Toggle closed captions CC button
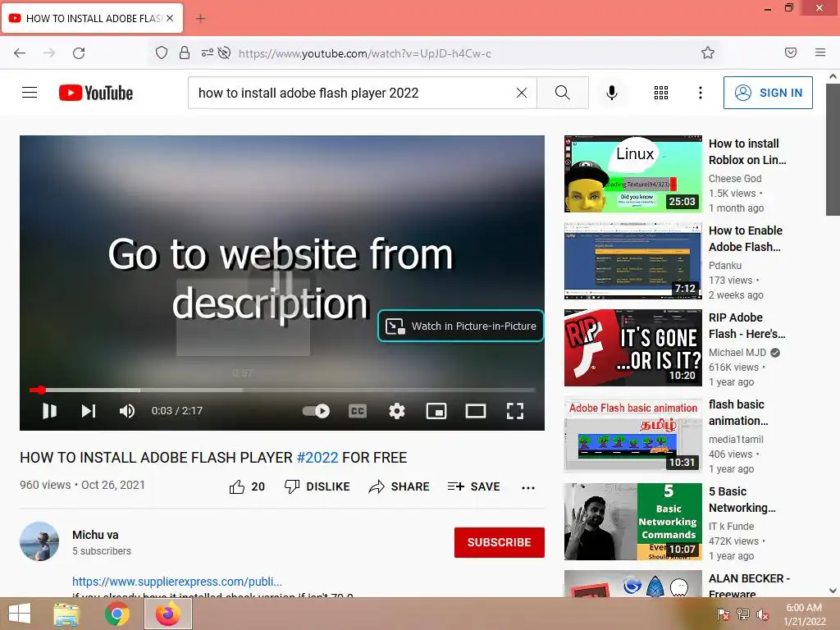Viewport: 840px width, 630px height. pos(358,411)
